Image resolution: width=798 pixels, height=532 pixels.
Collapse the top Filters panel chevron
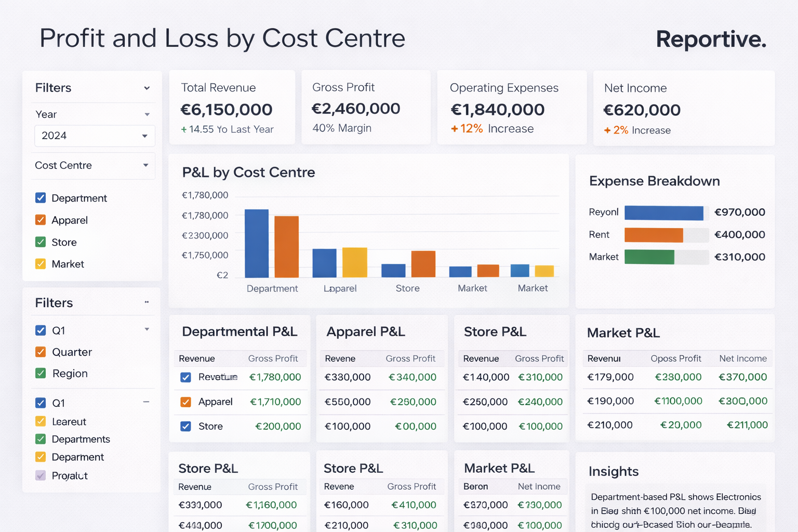[147, 88]
